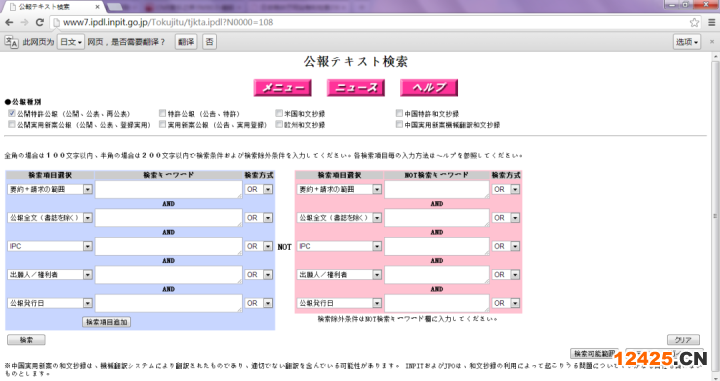
Task: Click the blue keyword field for 公報発行日
Action: (169, 303)
